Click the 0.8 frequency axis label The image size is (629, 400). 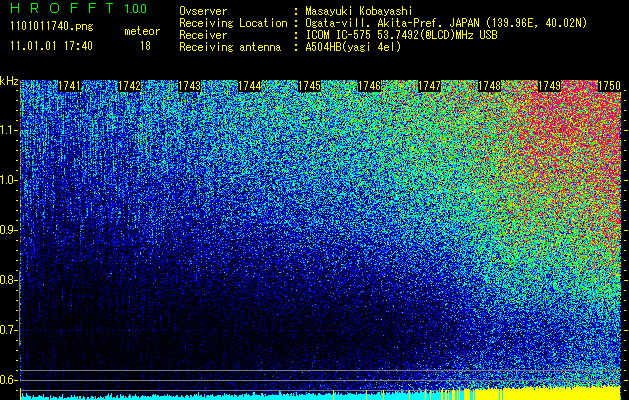coord(9,280)
